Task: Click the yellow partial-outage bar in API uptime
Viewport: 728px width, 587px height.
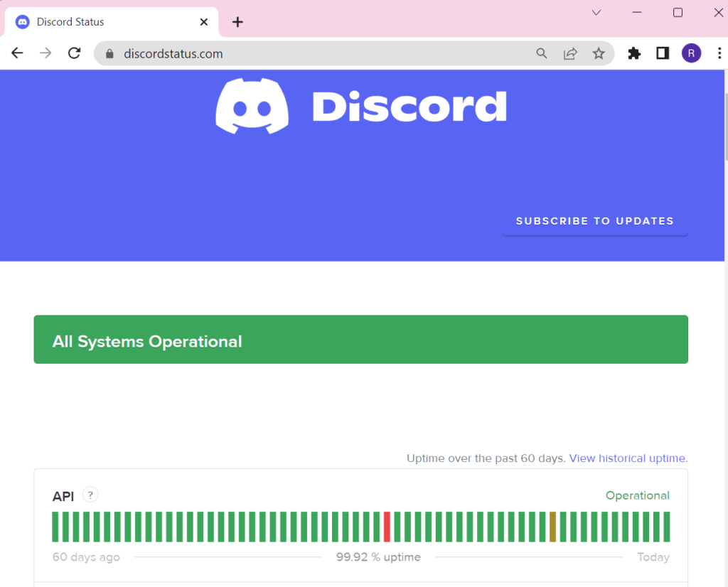Action: 552,527
